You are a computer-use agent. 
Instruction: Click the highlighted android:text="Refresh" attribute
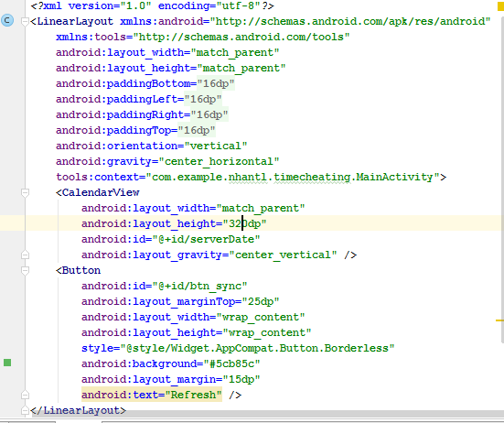tap(152, 395)
